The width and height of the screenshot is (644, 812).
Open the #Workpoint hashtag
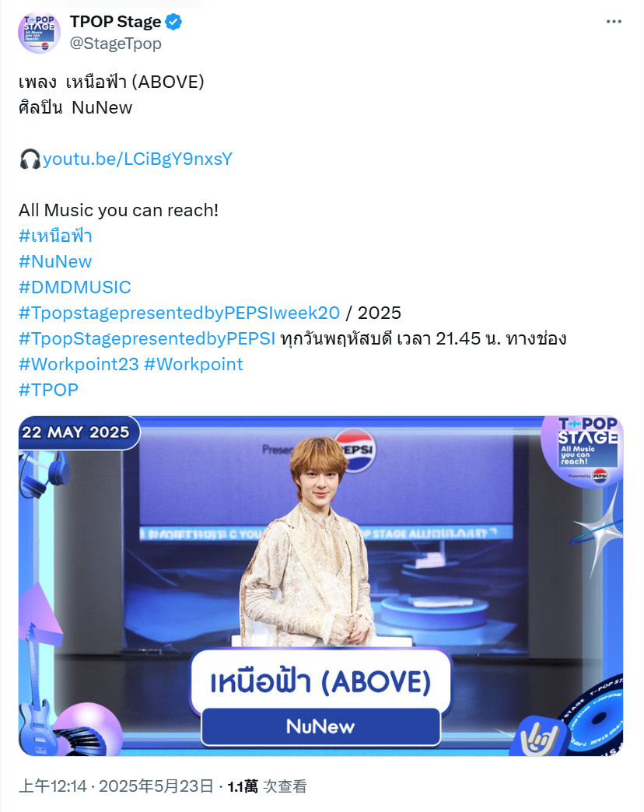pos(194,364)
